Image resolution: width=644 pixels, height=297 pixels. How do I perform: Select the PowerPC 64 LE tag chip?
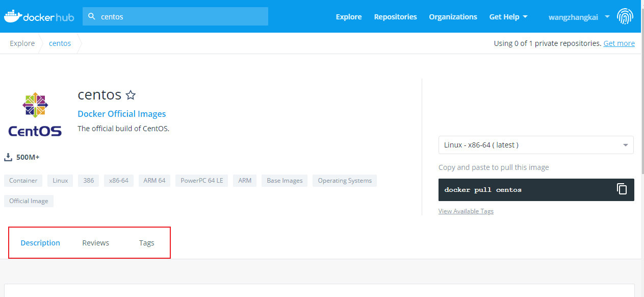point(202,181)
